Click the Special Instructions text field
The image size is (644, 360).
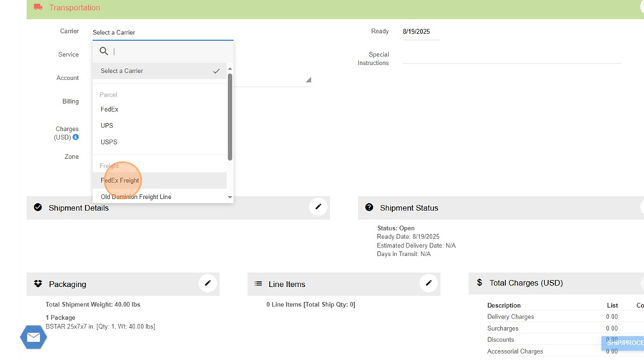[511, 56]
